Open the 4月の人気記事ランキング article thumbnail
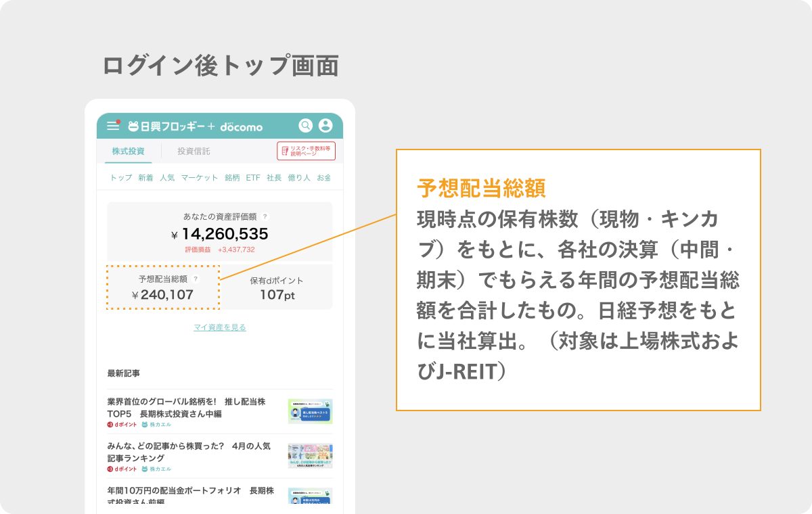 (x=310, y=457)
